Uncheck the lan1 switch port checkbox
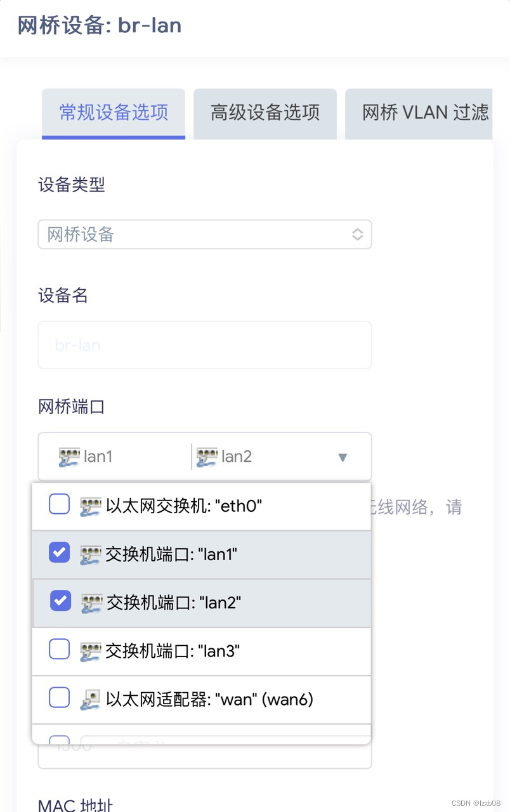 click(60, 553)
